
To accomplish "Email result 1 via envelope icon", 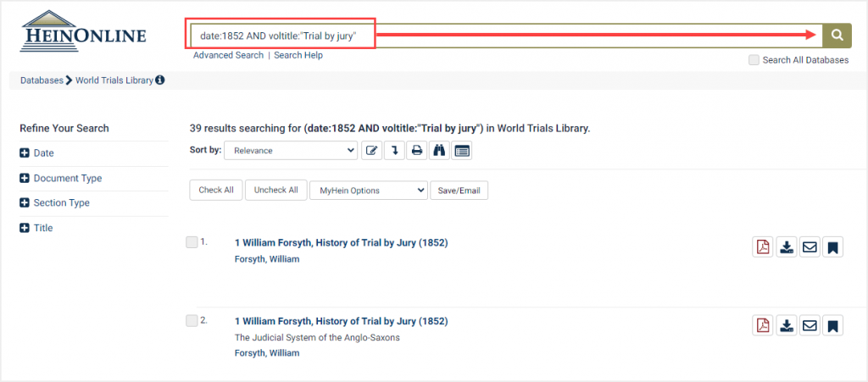I will pyautogui.click(x=810, y=247).
